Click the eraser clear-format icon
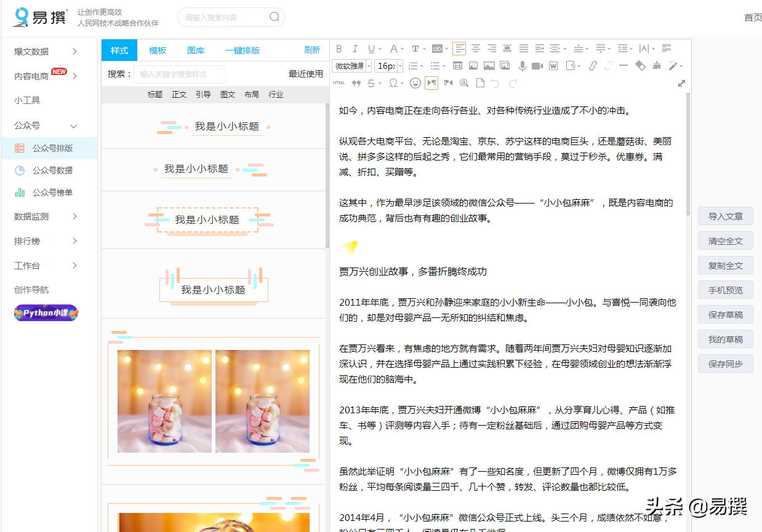This screenshot has height=532, width=762. 640,65
